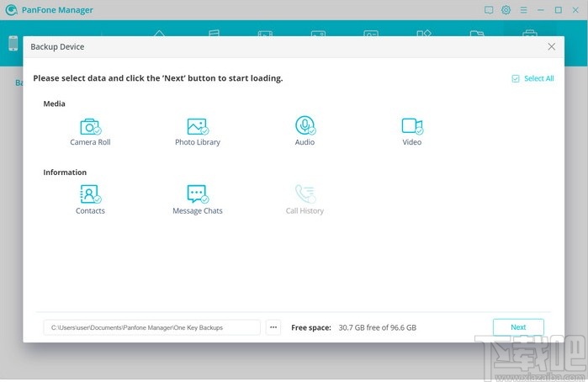This screenshot has height=382, width=588.
Task: Click the 'Photo Library' label
Action: [198, 142]
